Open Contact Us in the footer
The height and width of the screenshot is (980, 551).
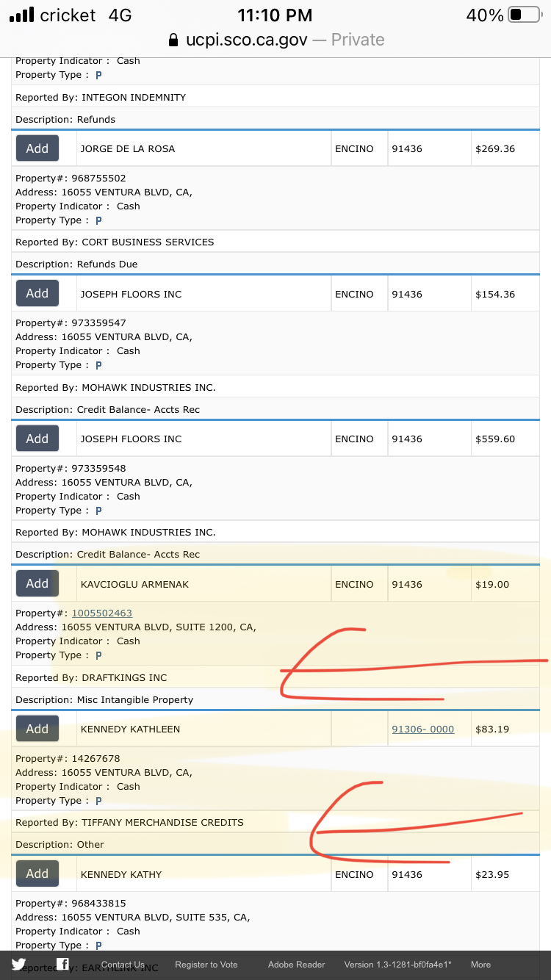[123, 965]
